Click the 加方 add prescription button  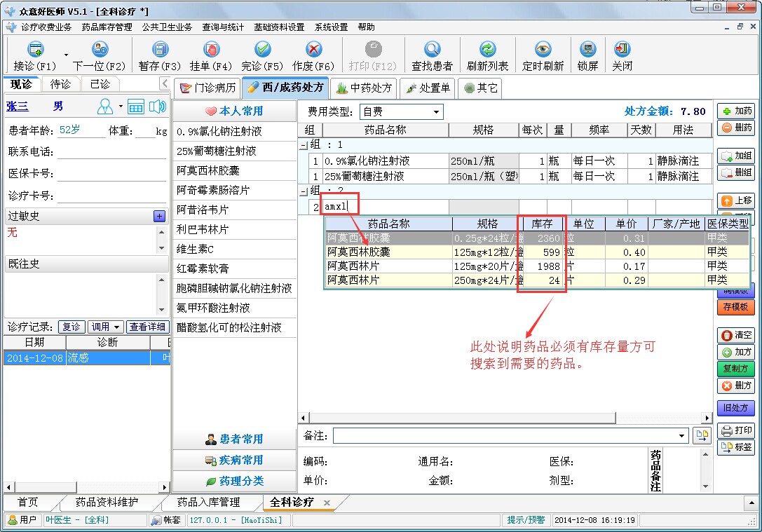[736, 353]
